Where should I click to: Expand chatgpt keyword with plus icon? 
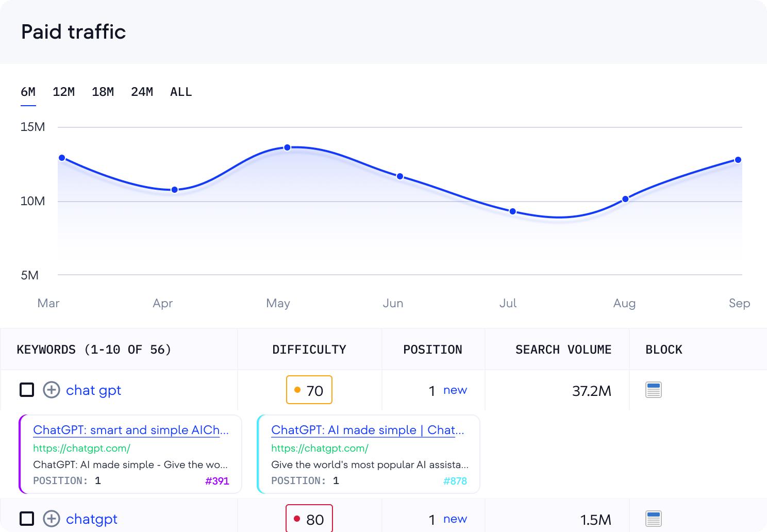pos(52,519)
